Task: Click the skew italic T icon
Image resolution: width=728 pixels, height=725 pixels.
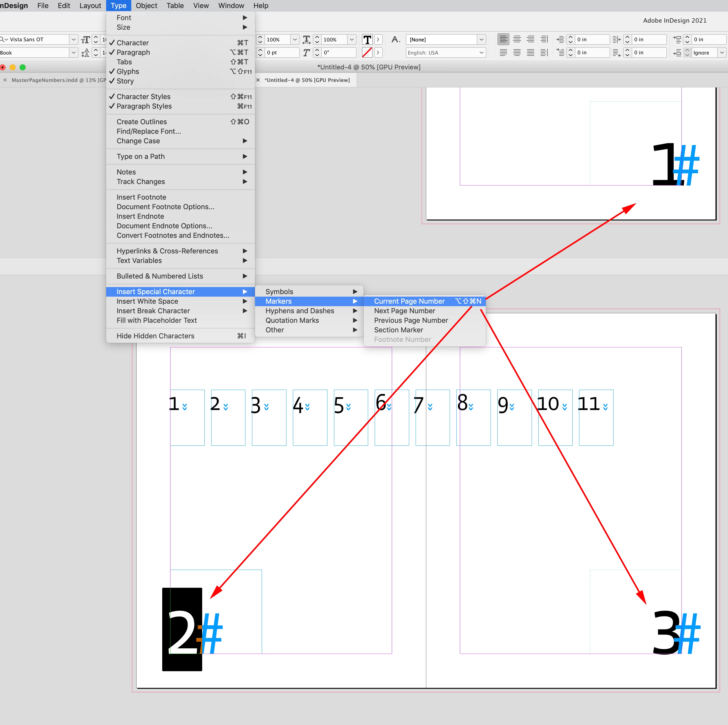Action: pos(306,53)
